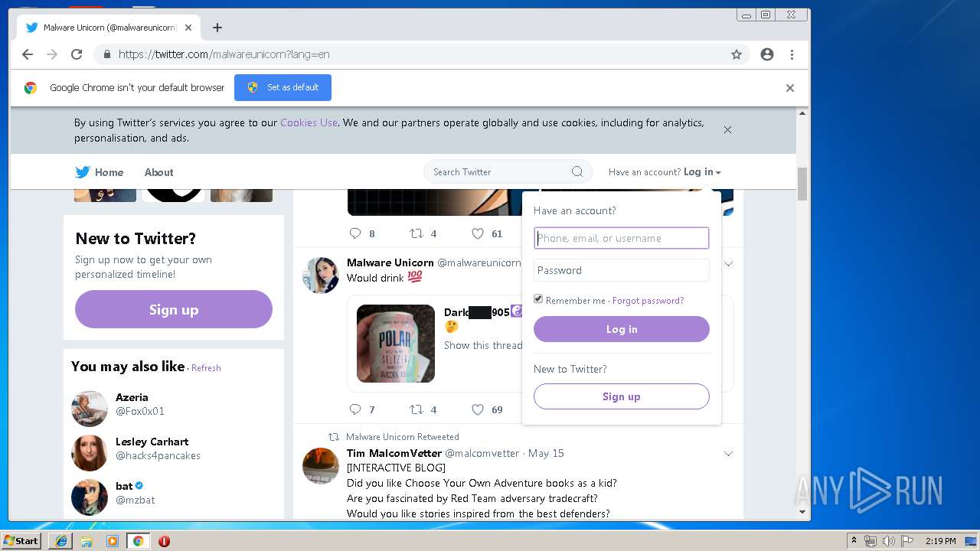
Task: Click Set as default button
Action: pos(283,87)
